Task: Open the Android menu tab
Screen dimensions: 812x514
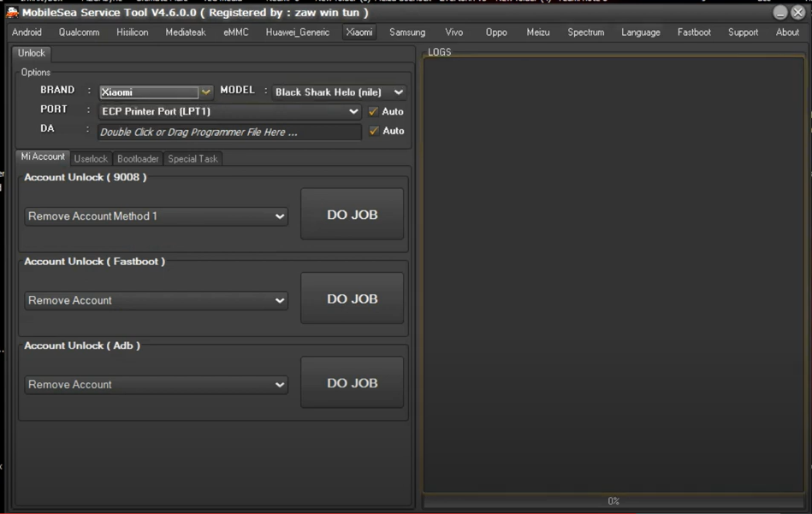Action: pyautogui.click(x=27, y=32)
